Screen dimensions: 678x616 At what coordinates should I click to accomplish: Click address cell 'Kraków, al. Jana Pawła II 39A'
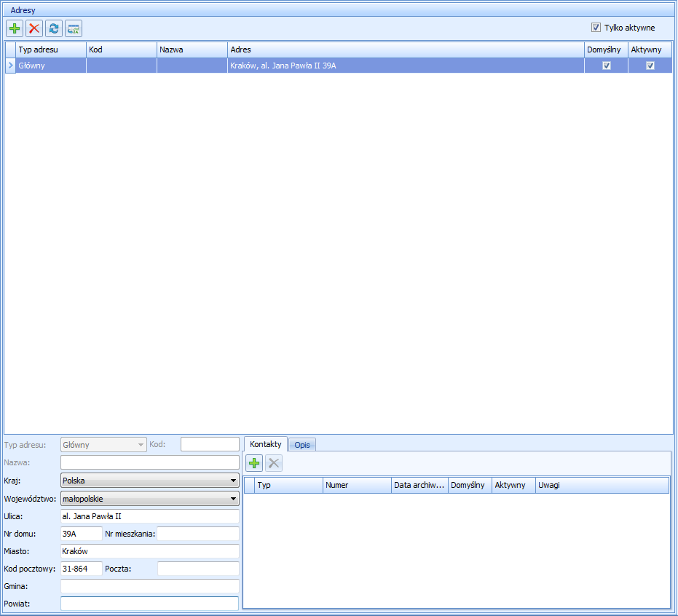click(406, 66)
